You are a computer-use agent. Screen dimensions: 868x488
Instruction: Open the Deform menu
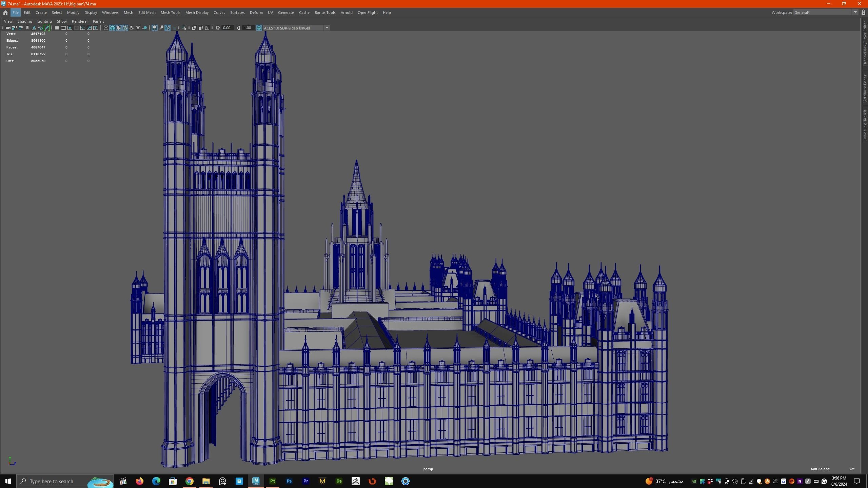(x=256, y=13)
